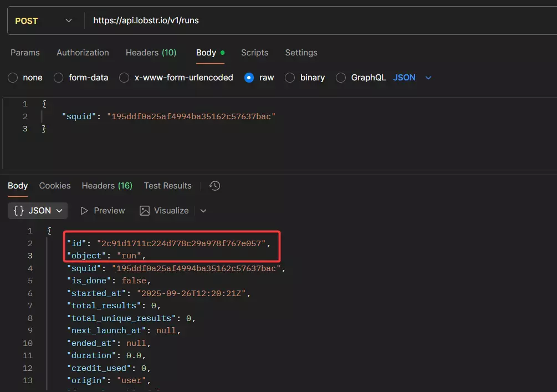Click the {} JSON braces icon in response viewer

[19, 210]
